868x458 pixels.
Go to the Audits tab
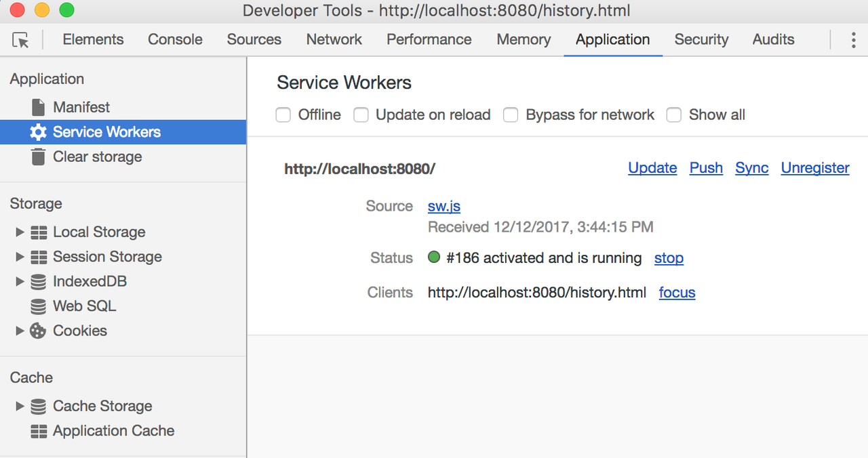tap(773, 39)
